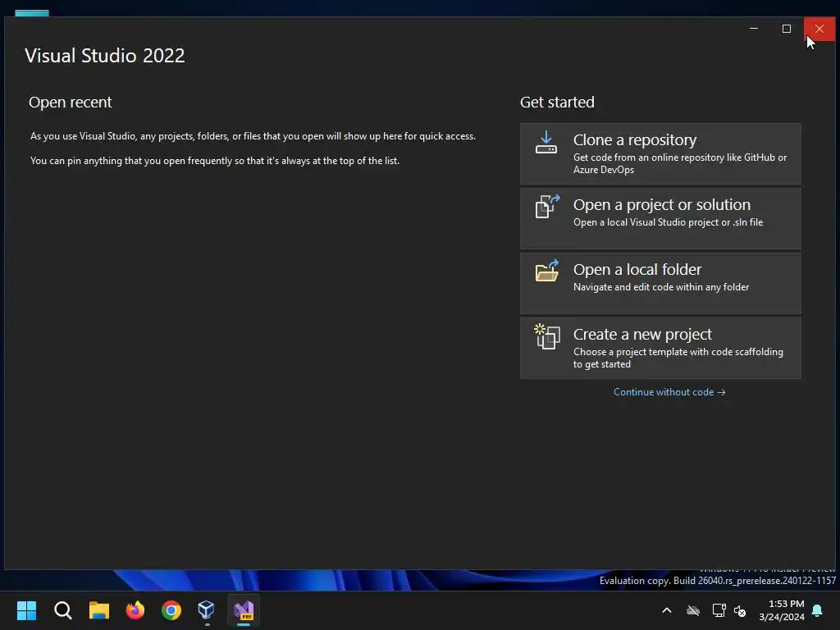
Task: Click the Open recent heading
Action: [71, 103]
